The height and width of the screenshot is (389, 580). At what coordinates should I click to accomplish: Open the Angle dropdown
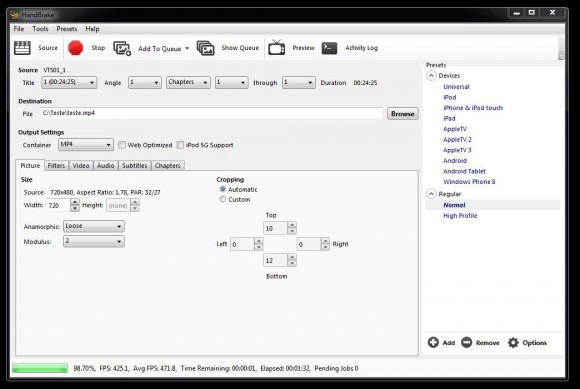click(x=145, y=82)
